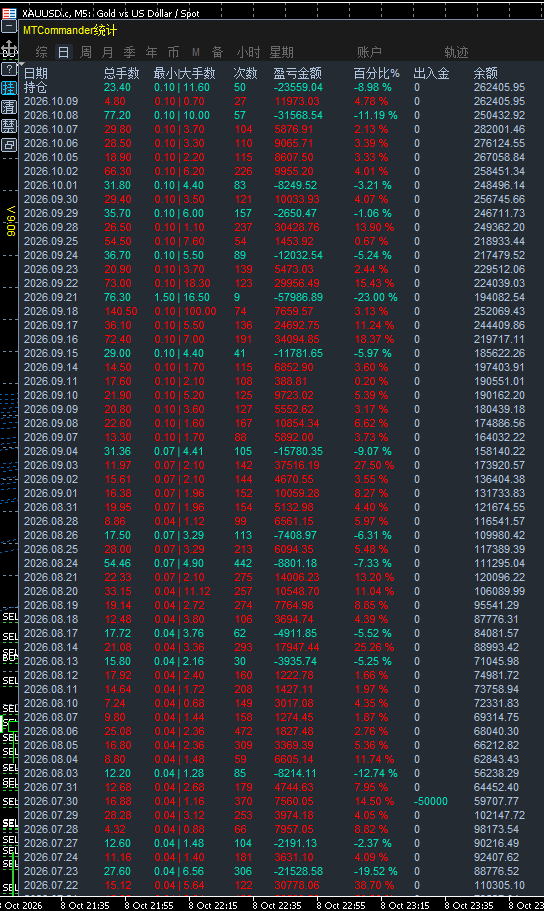The height and width of the screenshot is (911, 544).
Task: Select the 持仓 row label
Action: pos(35,88)
